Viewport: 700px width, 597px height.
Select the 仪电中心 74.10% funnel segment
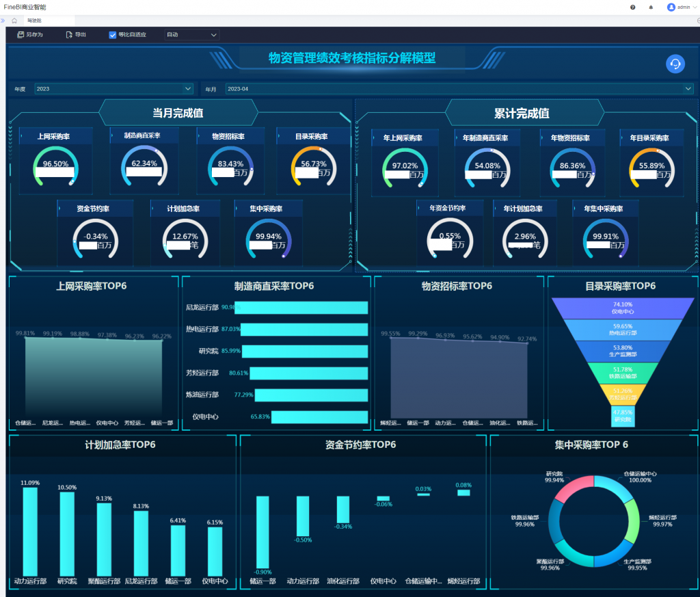pos(623,308)
